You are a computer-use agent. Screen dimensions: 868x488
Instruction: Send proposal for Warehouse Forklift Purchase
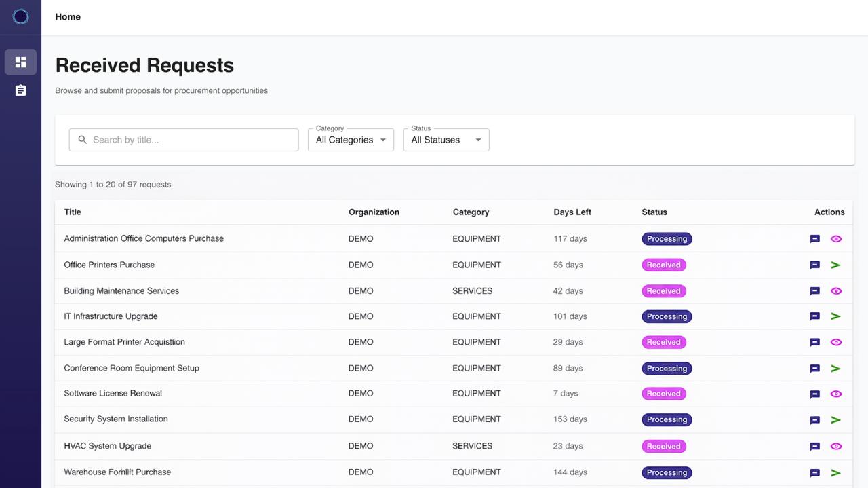pyautogui.click(x=835, y=472)
